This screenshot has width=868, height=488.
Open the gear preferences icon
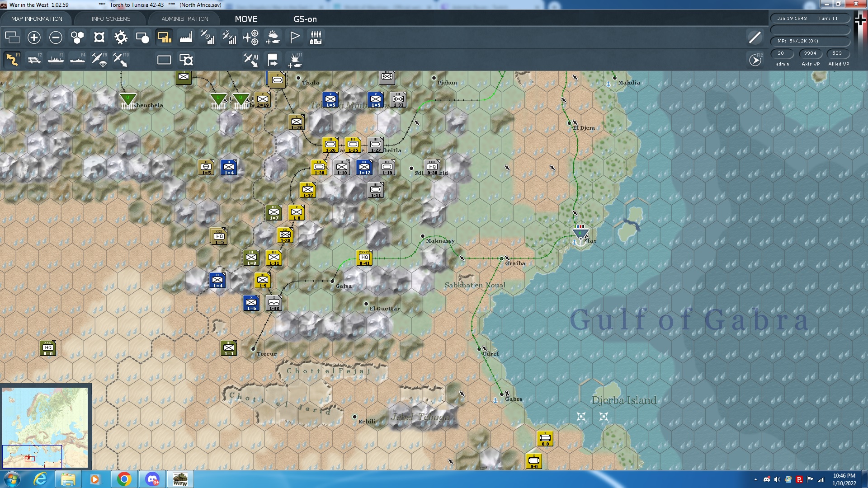[121, 37]
